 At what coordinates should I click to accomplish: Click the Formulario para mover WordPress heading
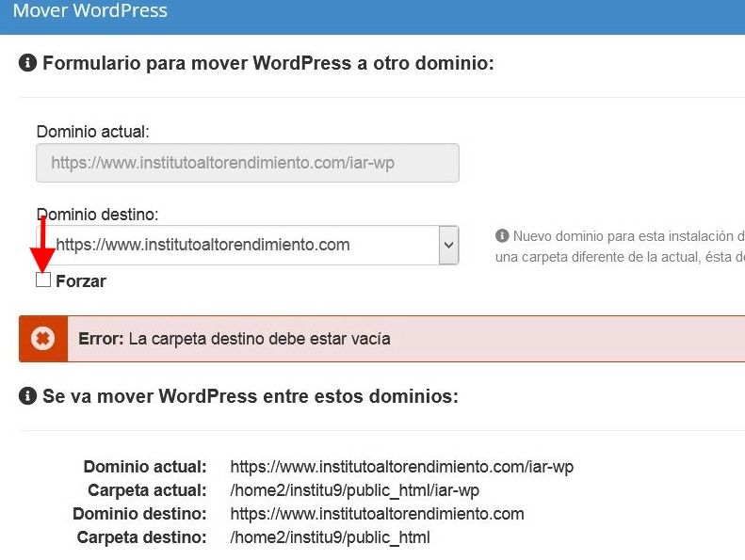click(268, 63)
